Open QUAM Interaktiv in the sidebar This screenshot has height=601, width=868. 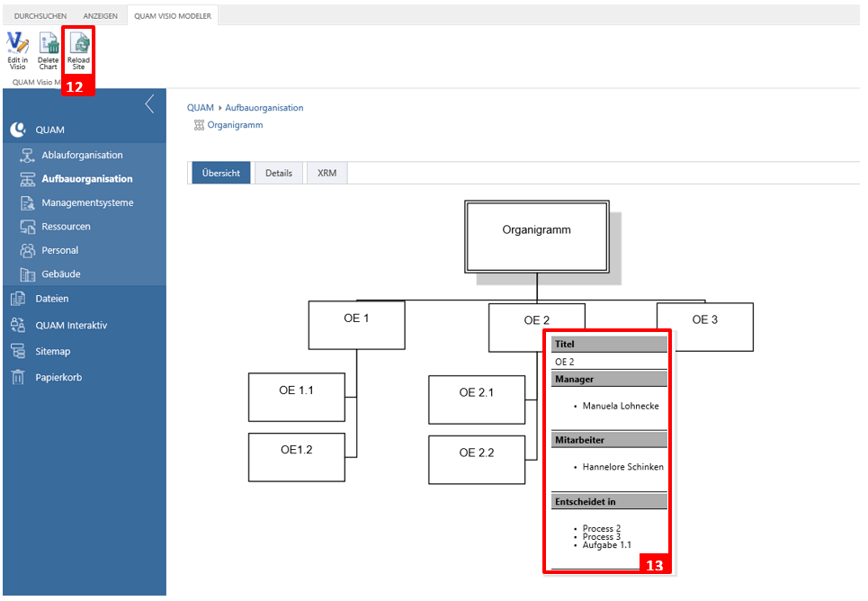[x=70, y=326]
